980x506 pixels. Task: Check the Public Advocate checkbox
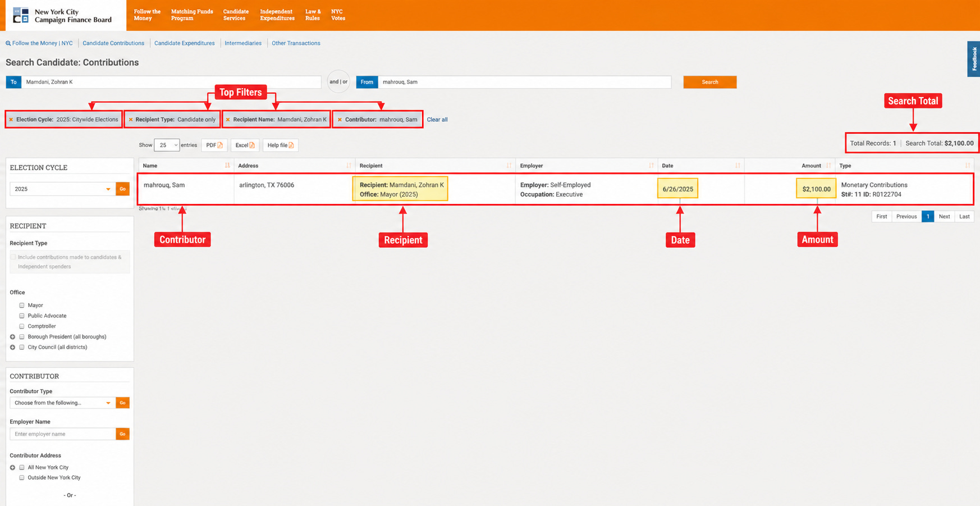[x=22, y=316]
